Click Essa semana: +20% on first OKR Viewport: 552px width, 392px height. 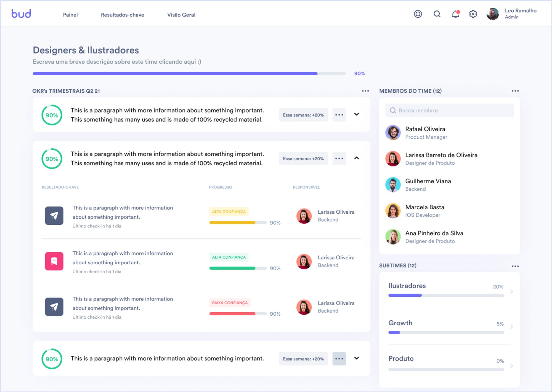[303, 115]
